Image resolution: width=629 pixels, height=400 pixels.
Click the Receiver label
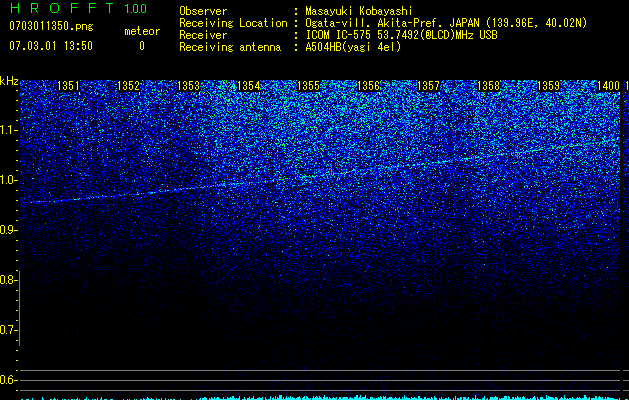click(x=203, y=35)
